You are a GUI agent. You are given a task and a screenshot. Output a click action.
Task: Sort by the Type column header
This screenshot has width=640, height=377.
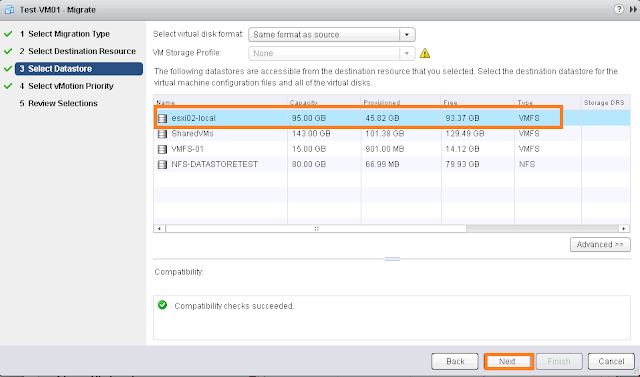pos(548,102)
